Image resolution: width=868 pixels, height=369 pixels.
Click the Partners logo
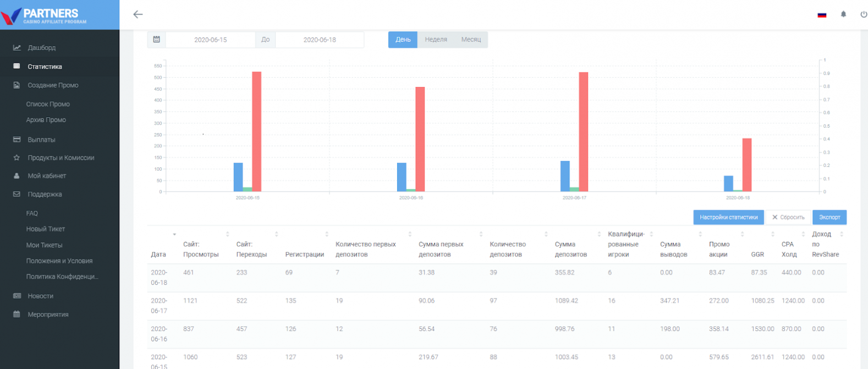[45, 15]
